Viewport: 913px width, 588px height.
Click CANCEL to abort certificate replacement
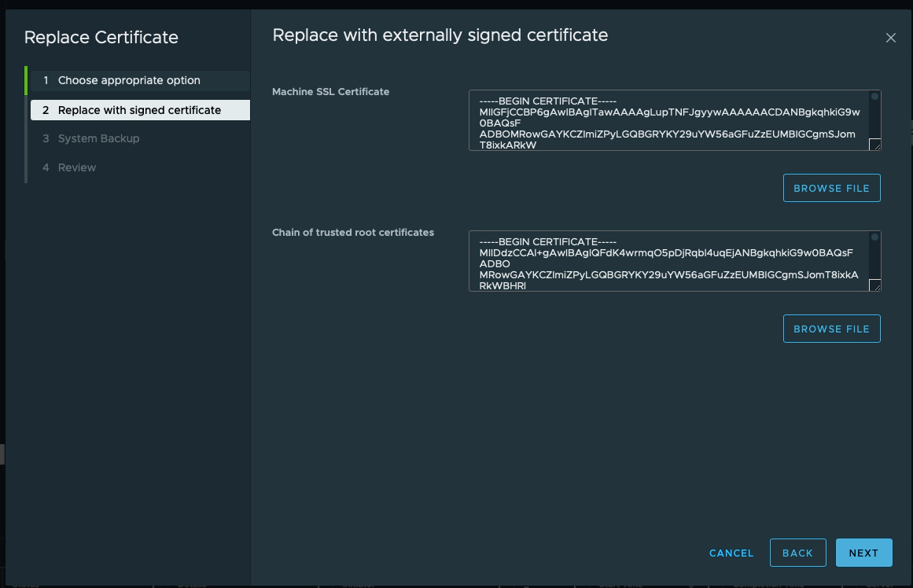click(x=731, y=553)
